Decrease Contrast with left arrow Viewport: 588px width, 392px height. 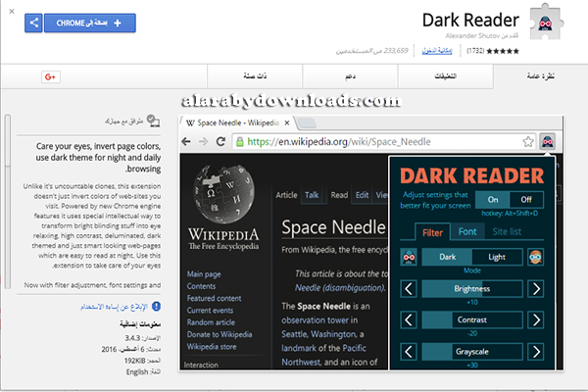point(409,320)
